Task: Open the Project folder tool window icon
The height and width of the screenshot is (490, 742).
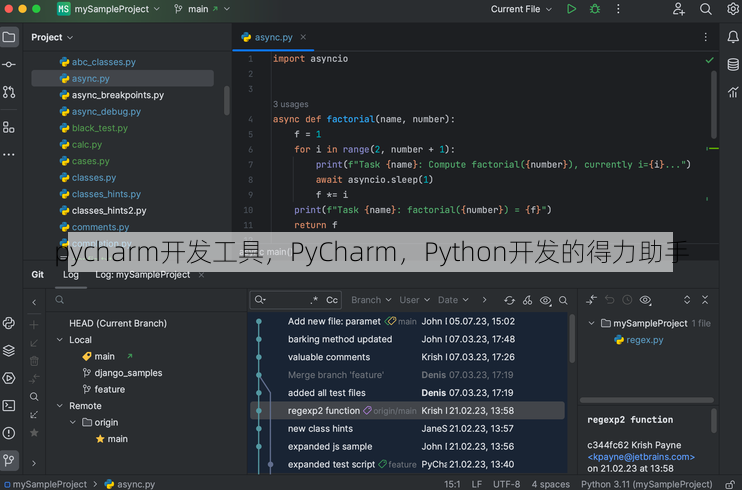Action: tap(9, 37)
